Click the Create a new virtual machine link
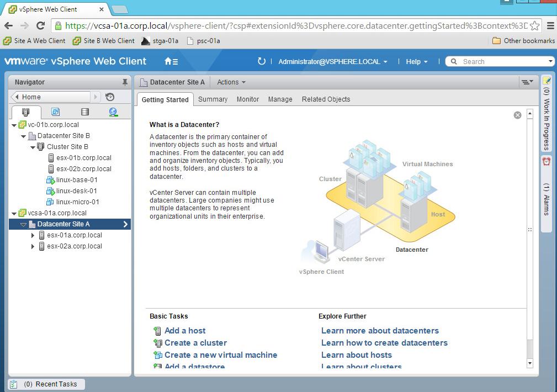Screen dimensions: 557x392 [221, 355]
